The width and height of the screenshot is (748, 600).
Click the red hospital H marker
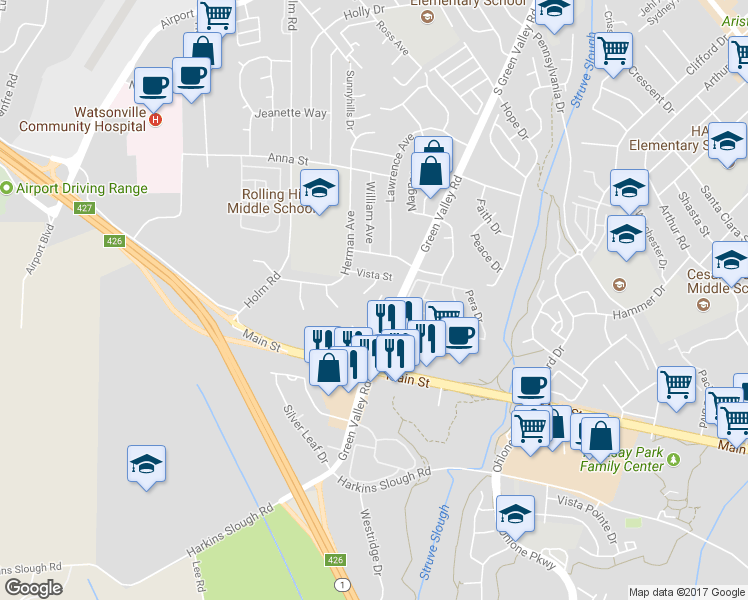coord(155,119)
